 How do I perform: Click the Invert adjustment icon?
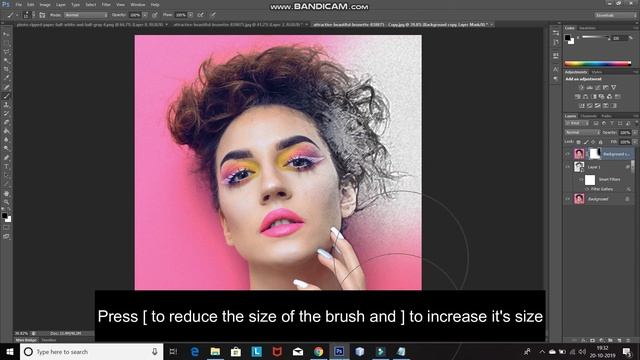pos(581,105)
